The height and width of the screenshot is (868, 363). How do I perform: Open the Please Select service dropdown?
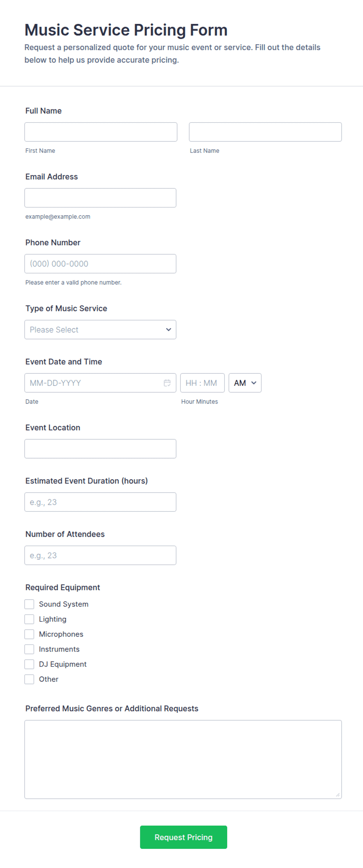pyautogui.click(x=100, y=330)
